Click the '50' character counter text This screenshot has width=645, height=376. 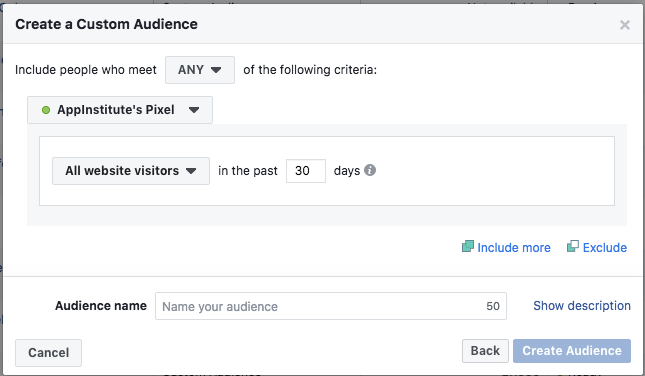[493, 306]
